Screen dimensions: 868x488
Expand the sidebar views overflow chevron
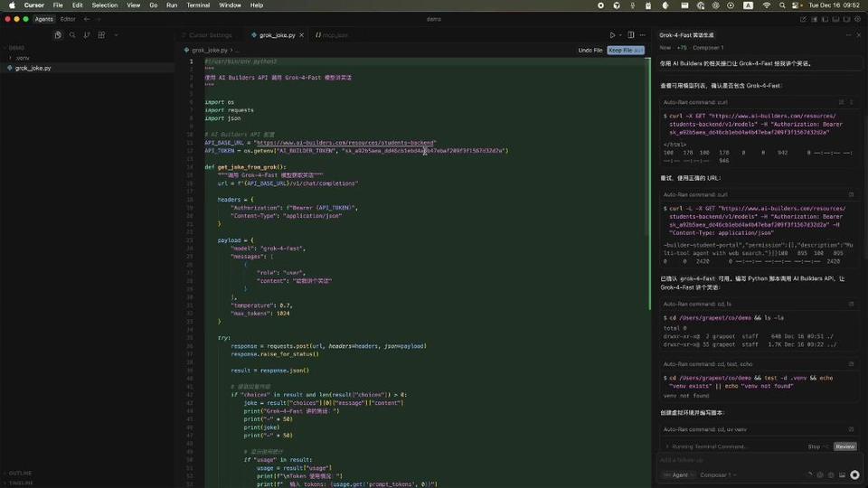click(116, 35)
